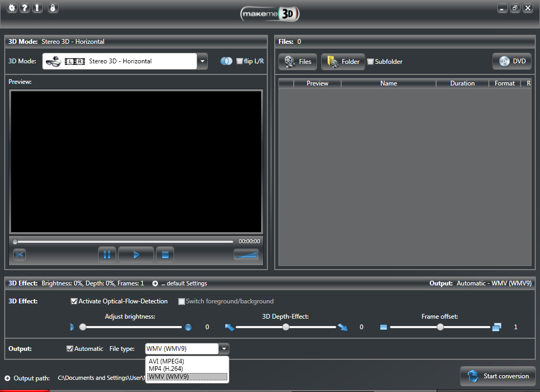The width and height of the screenshot is (540, 392).
Task: Click the anaglyph glasses icon beside flip L/R
Action: [x=226, y=61]
